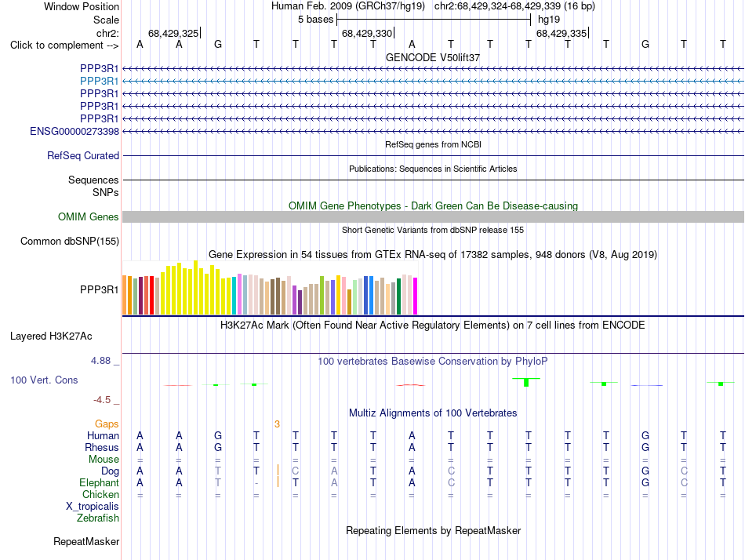The image size is (745, 560).
Task: Click 'RefSeq genes from NCBI' title
Action: 433,144
